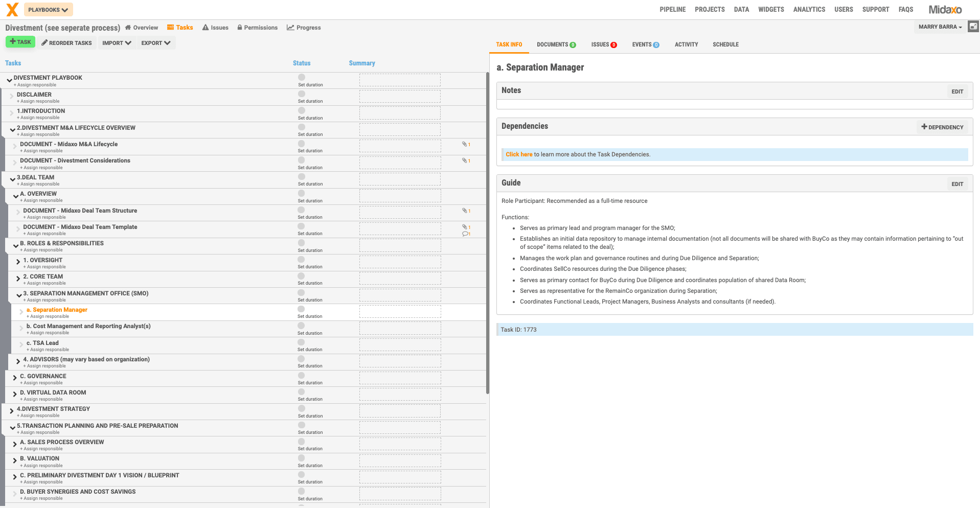
Task: Click attachment paperclip for Midaxo M&A Lifecycle document
Action: pyautogui.click(x=465, y=144)
